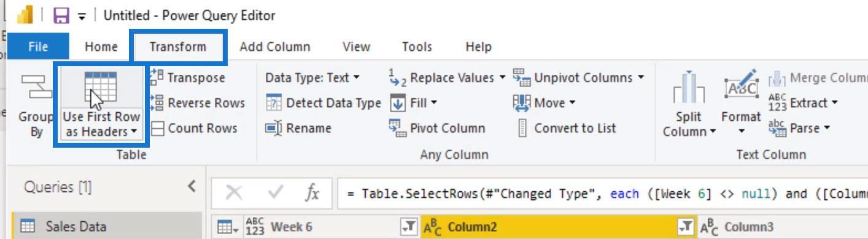Image resolution: width=868 pixels, height=239 pixels.
Task: Click the save floppy disk icon
Action: (61, 15)
